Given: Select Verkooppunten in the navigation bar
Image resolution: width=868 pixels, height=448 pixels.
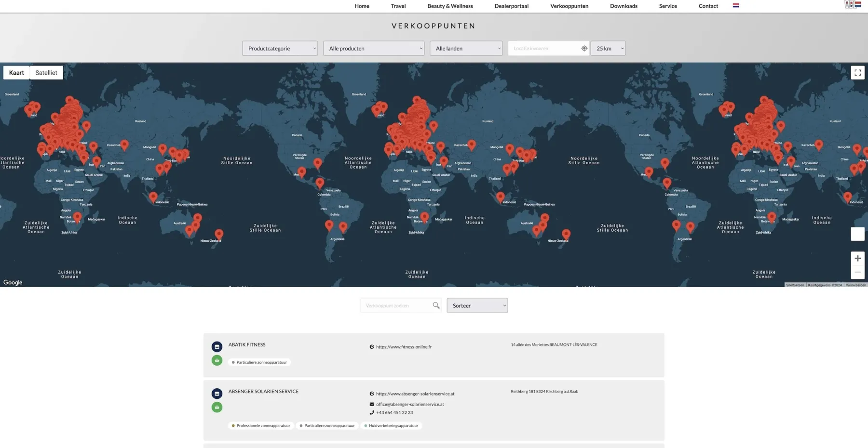Looking at the screenshot, I should [x=569, y=6].
